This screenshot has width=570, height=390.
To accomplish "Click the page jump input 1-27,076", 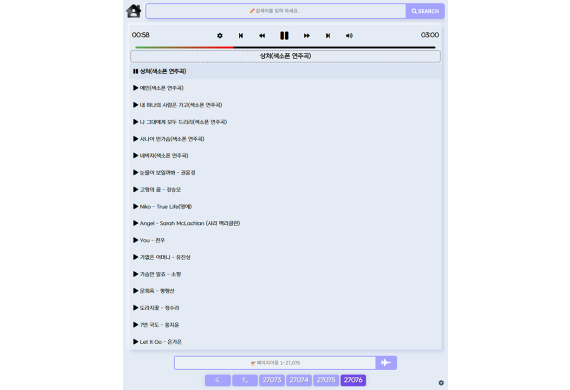I will click(275, 363).
